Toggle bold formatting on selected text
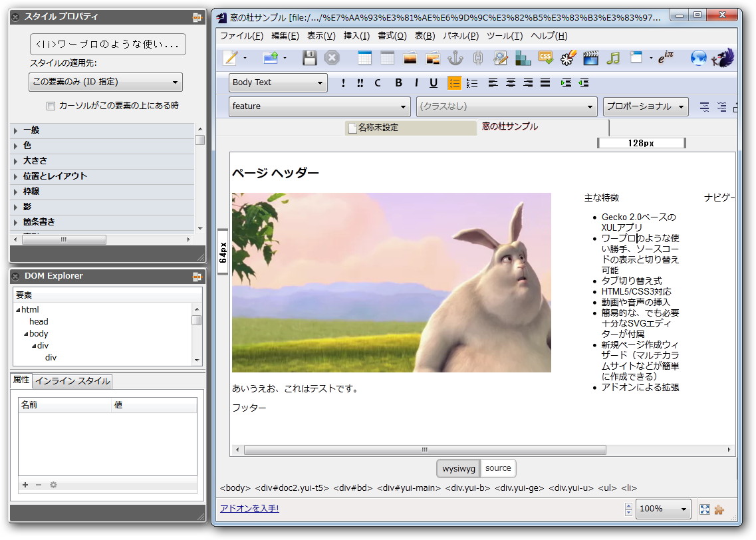Screen dimensions: 756x540 pyautogui.click(x=398, y=82)
